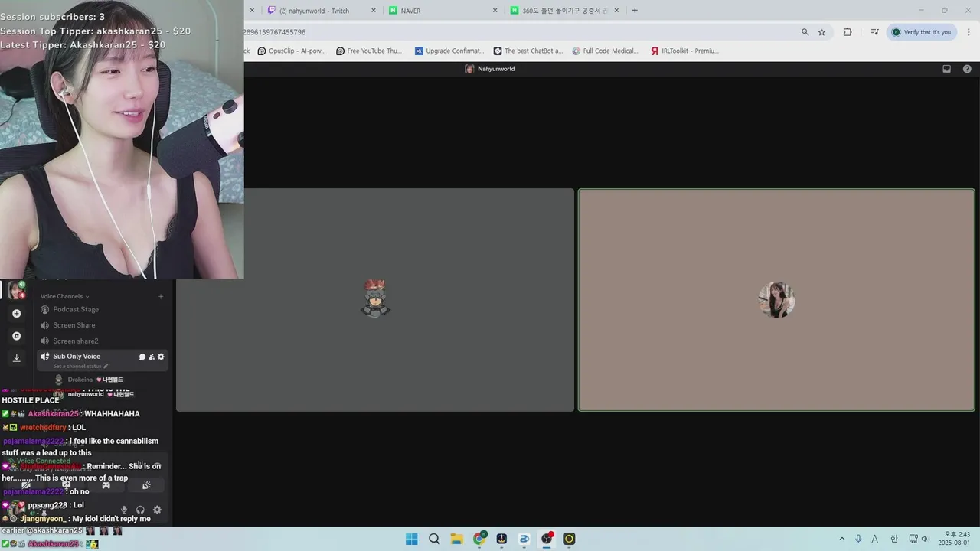Open The best ChatBot bookmark

[528, 51]
